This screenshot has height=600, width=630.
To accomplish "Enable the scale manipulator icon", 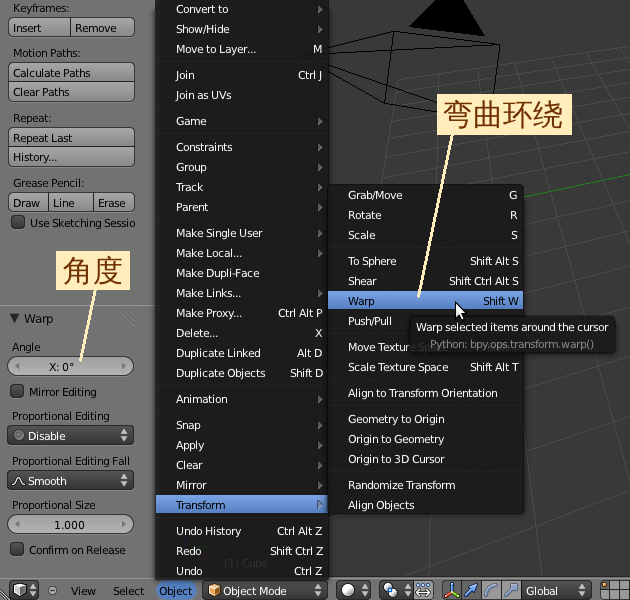I will (x=511, y=590).
